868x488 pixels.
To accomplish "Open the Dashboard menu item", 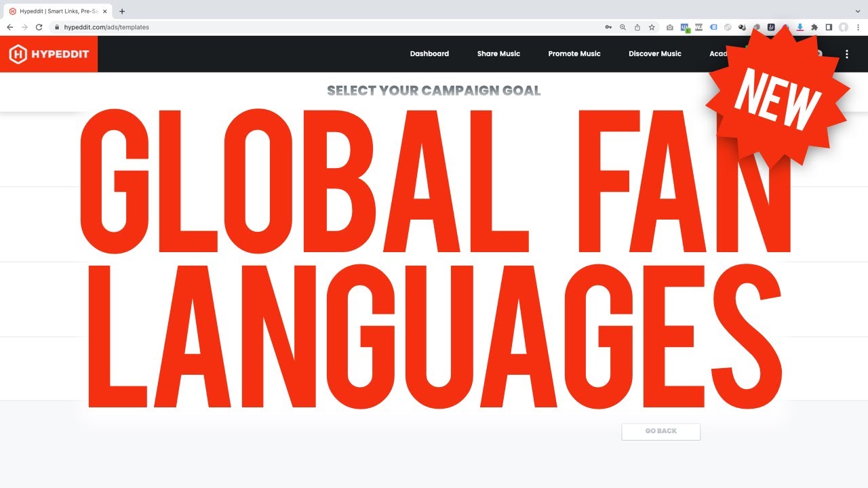I will coord(429,54).
